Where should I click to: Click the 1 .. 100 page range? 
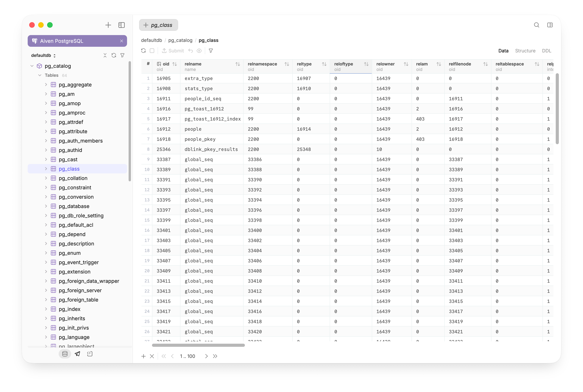coord(187,356)
